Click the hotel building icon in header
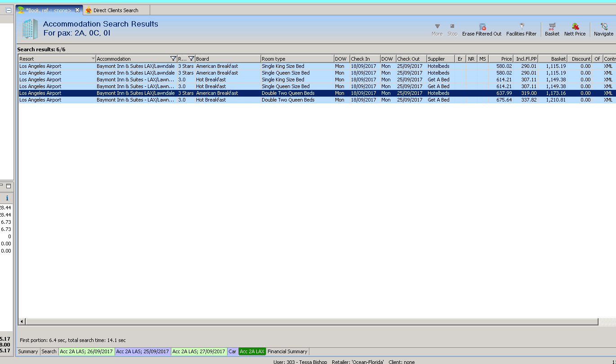Viewport: 616px width, 364px height. tap(30, 29)
